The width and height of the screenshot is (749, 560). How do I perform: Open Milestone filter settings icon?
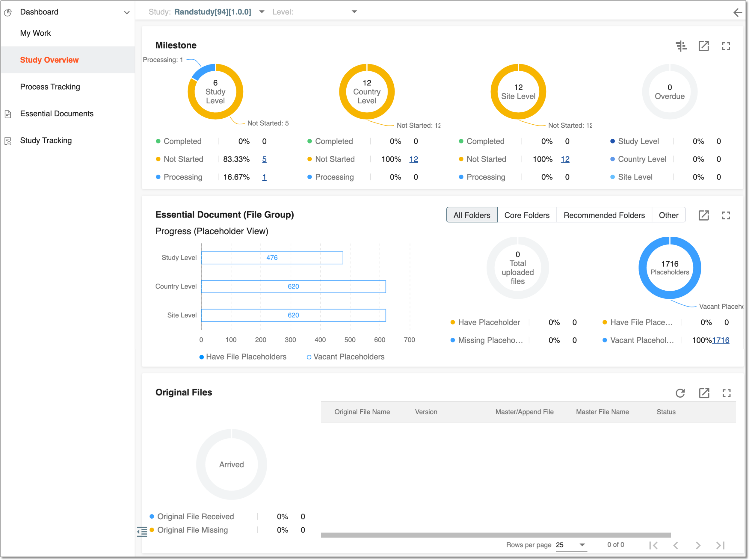[x=681, y=46]
